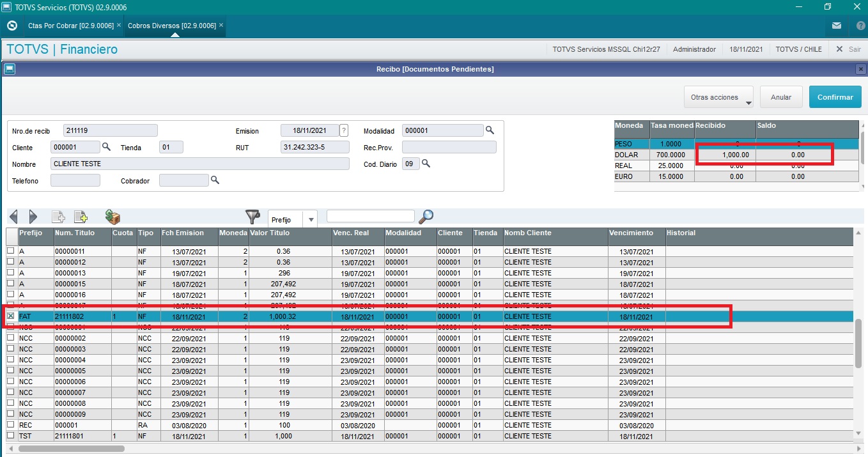Uncheck the FAT 21111802 row checkbox

[10, 316]
